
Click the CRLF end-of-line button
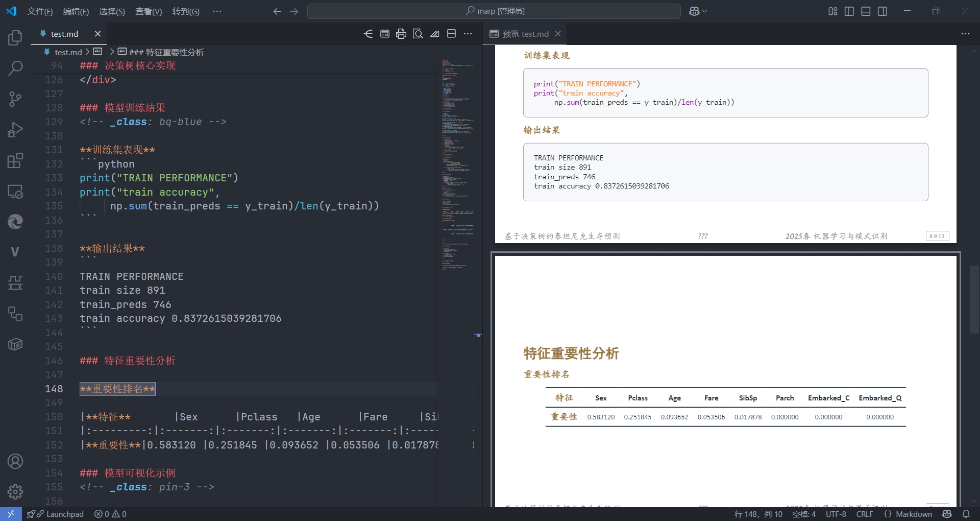[864, 514]
